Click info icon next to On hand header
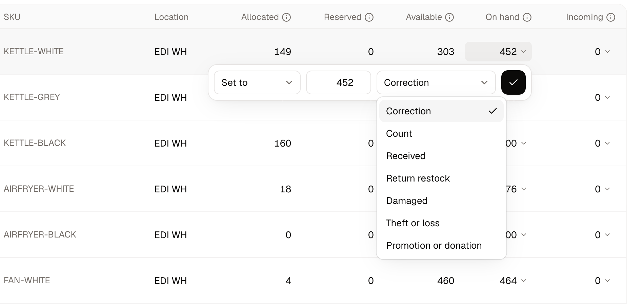 527,17
